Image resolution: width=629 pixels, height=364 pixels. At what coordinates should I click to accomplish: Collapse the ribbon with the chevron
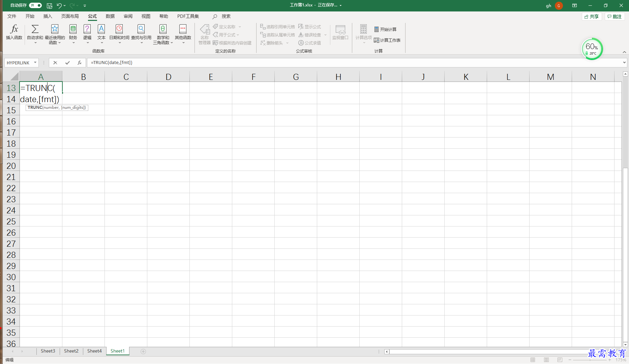pos(624,52)
